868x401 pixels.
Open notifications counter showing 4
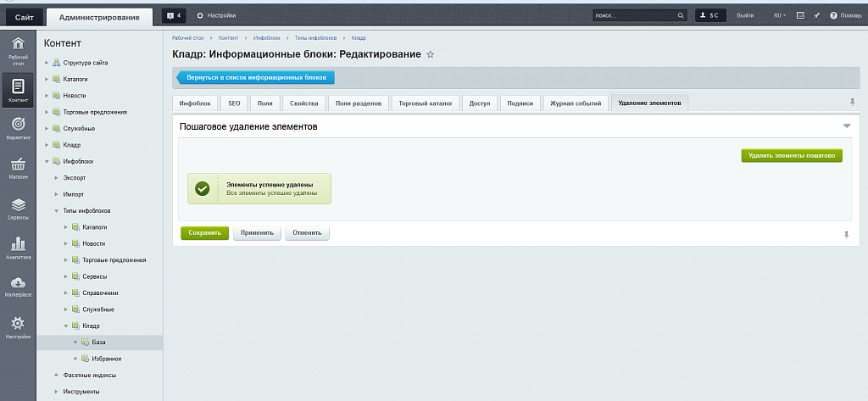173,15
